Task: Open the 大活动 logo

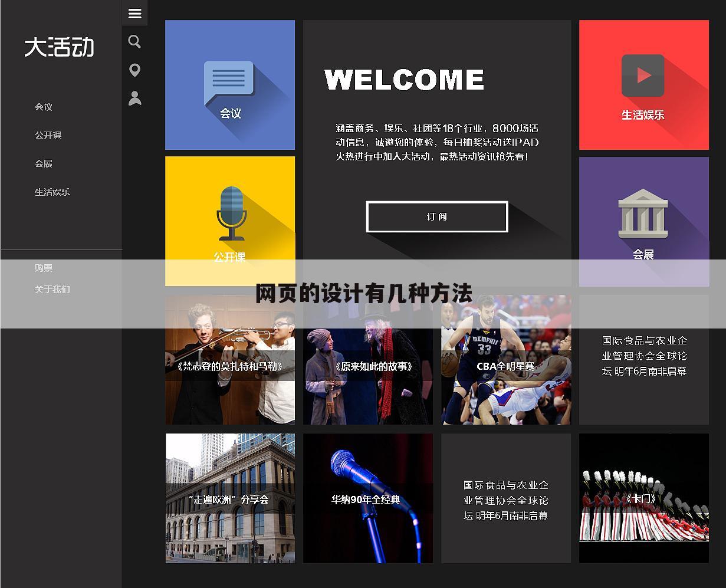Action: click(59, 48)
